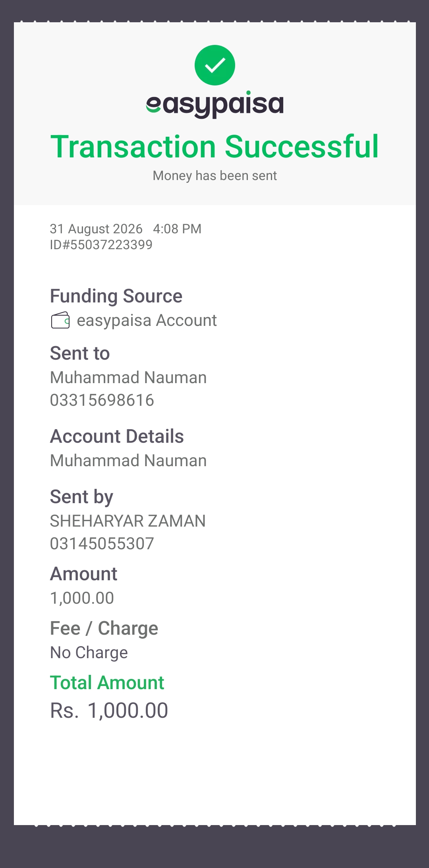Click the green Total Amount label
This screenshot has width=429, height=868.
(x=107, y=683)
